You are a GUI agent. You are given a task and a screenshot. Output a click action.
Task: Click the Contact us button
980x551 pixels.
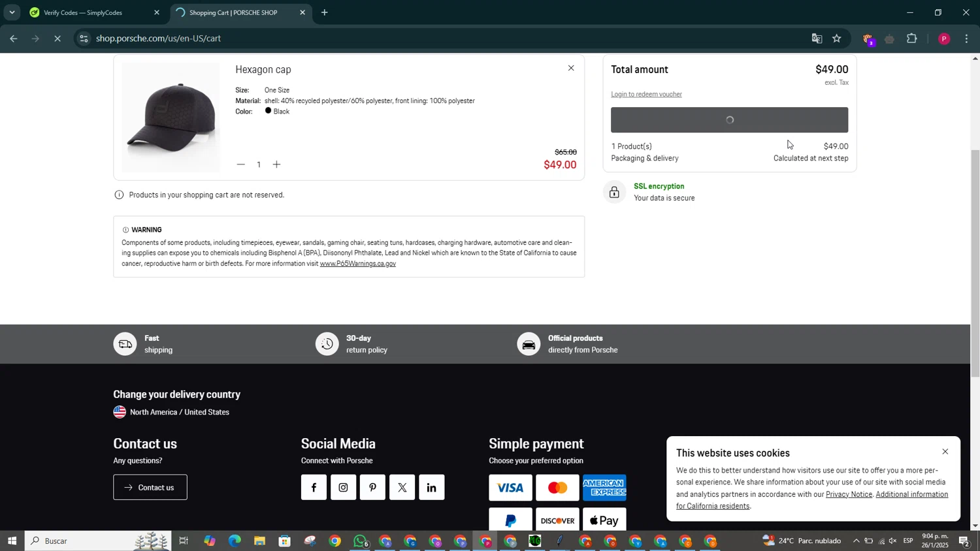tap(150, 487)
